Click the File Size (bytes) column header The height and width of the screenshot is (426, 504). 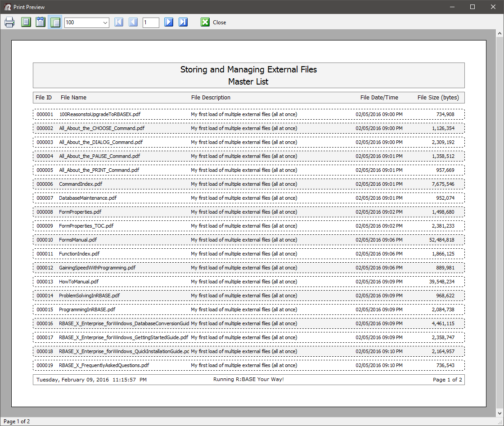click(438, 98)
